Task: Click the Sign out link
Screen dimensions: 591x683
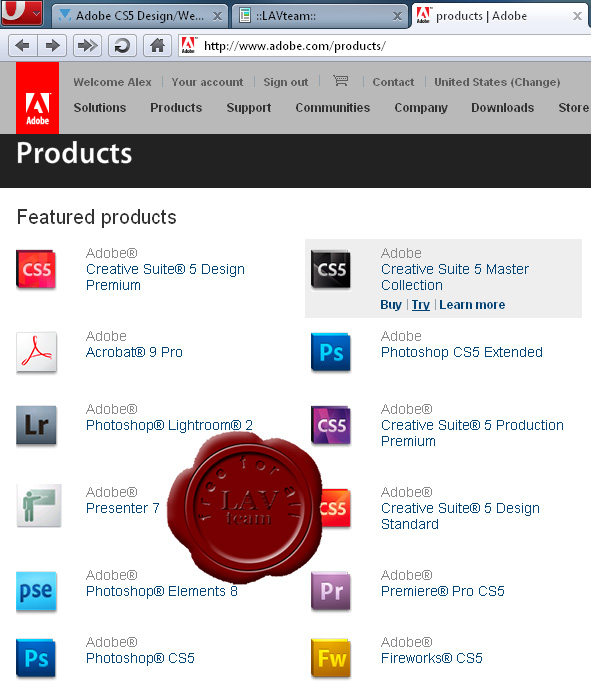Action: 286,82
